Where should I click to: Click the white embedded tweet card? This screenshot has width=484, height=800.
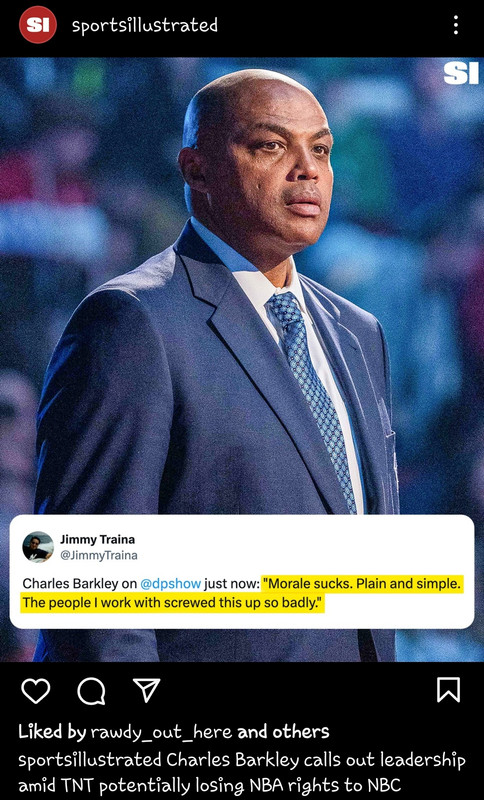coord(242,571)
